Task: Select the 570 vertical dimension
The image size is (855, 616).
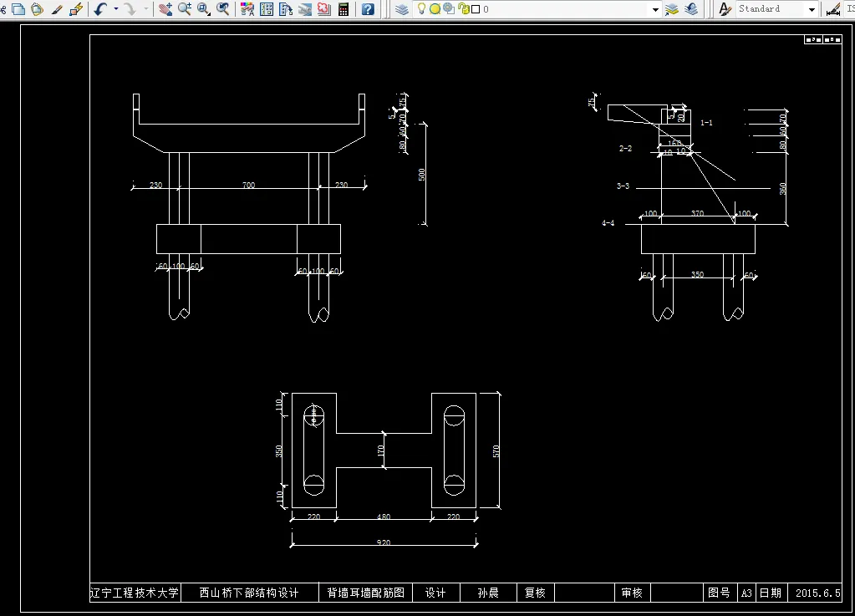Action: [x=496, y=451]
